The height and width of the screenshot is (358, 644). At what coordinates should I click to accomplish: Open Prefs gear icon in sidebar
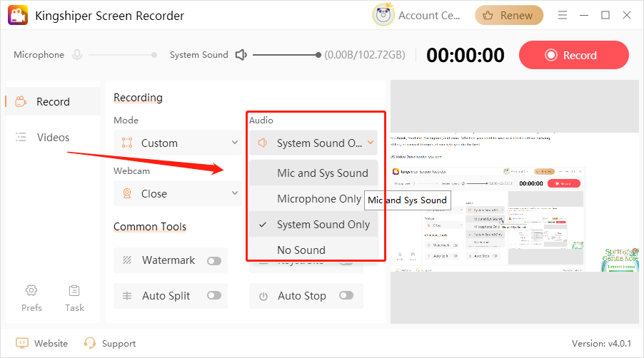pos(31,290)
